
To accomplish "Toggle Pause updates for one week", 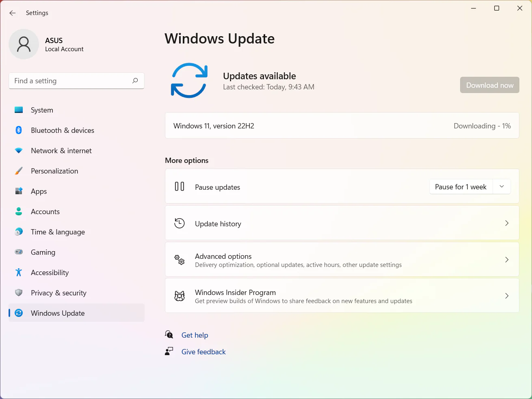I will [461, 186].
